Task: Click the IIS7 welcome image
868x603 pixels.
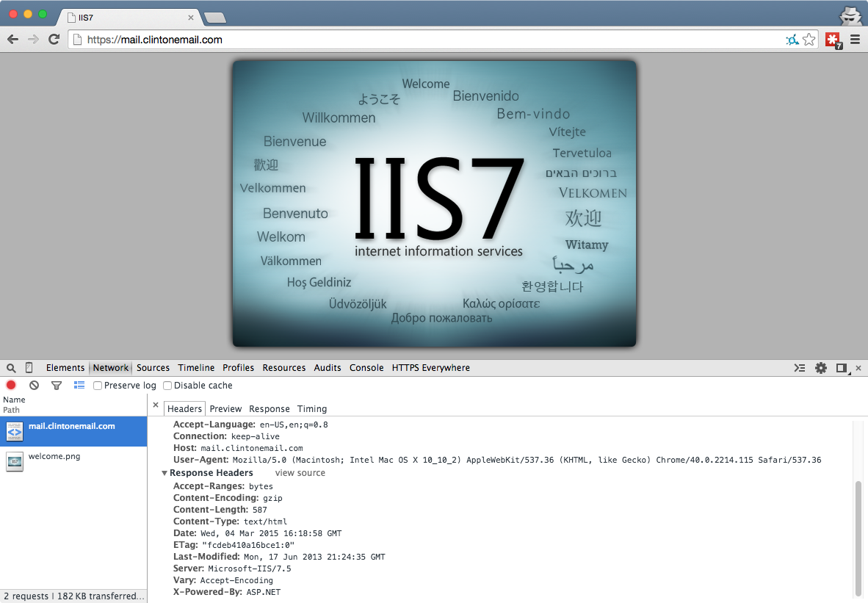Action: (435, 203)
